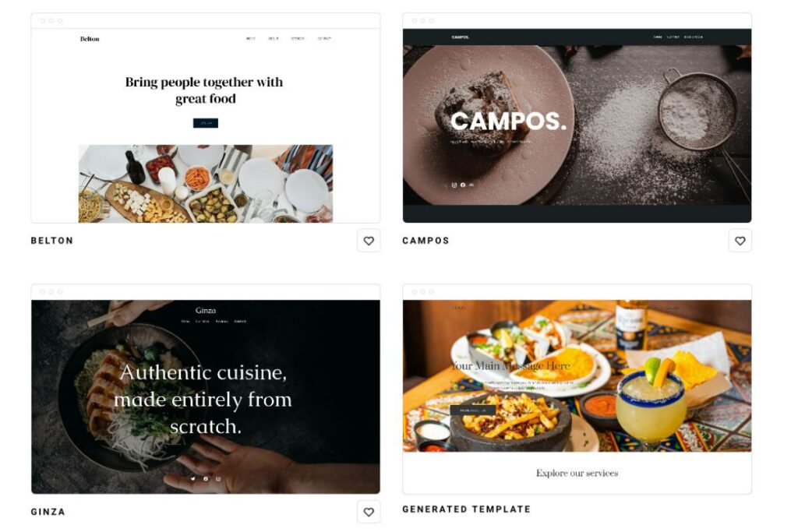798x532 pixels.
Task: Open the Generated Template preview thumbnail
Action: point(577,389)
